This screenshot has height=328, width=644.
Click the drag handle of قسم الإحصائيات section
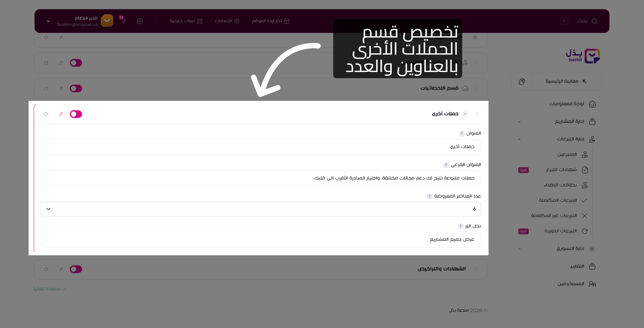tap(476, 88)
